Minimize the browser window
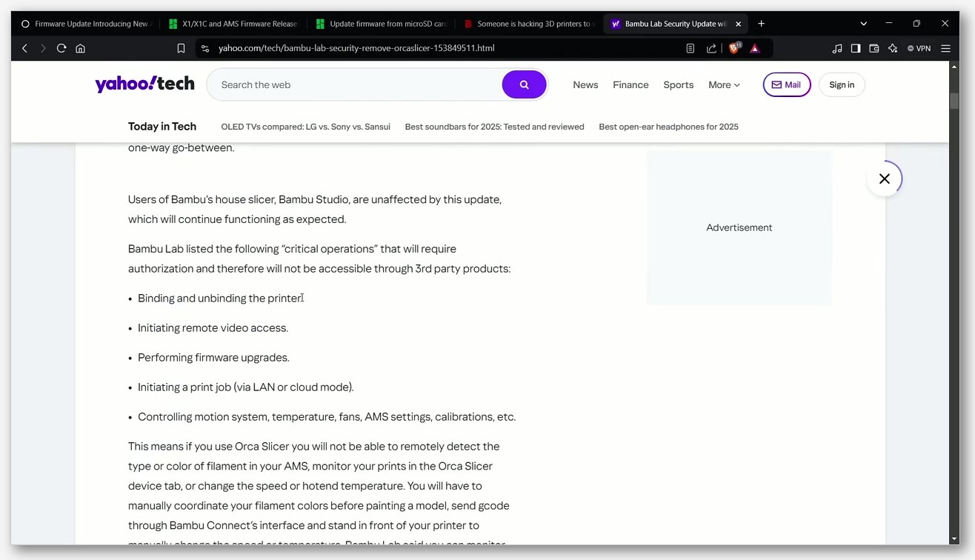Image resolution: width=975 pixels, height=560 pixels. tap(889, 24)
